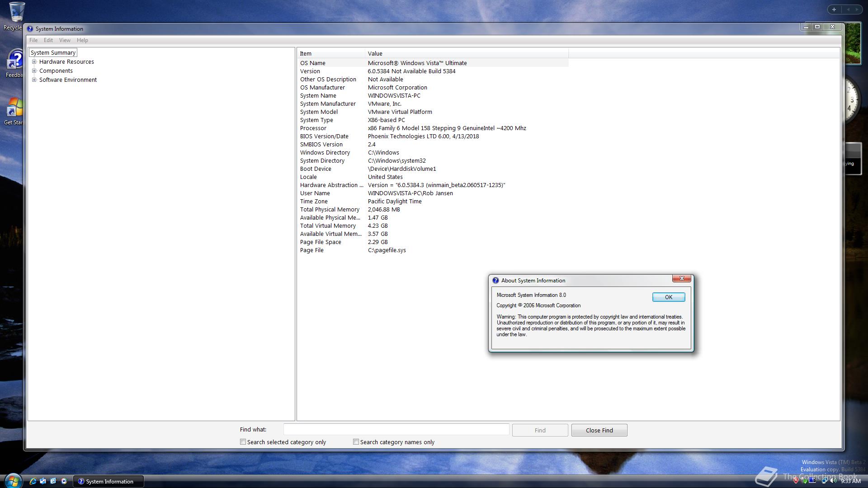The image size is (868, 488).
Task: Click the Close Find button
Action: pos(599,430)
